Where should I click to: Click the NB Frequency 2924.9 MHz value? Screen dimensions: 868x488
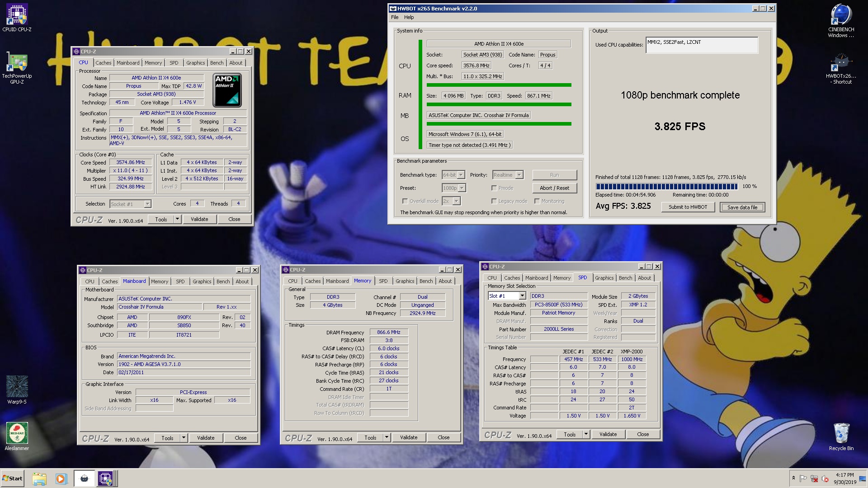point(423,313)
